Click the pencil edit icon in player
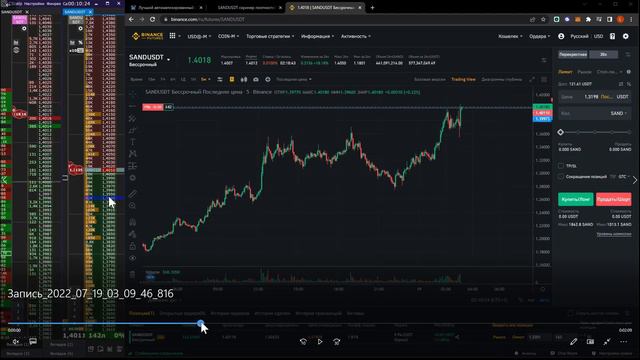Viewport: 640px width, 360px height. (x=573, y=342)
